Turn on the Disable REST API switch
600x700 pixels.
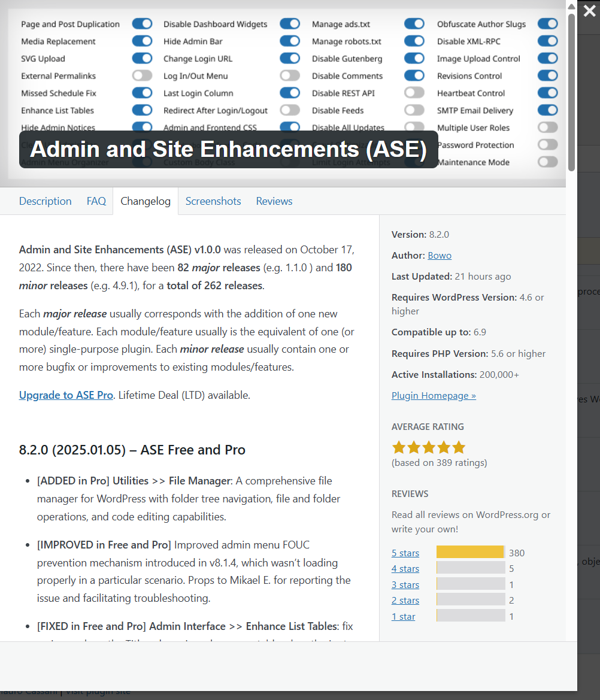pos(414,93)
